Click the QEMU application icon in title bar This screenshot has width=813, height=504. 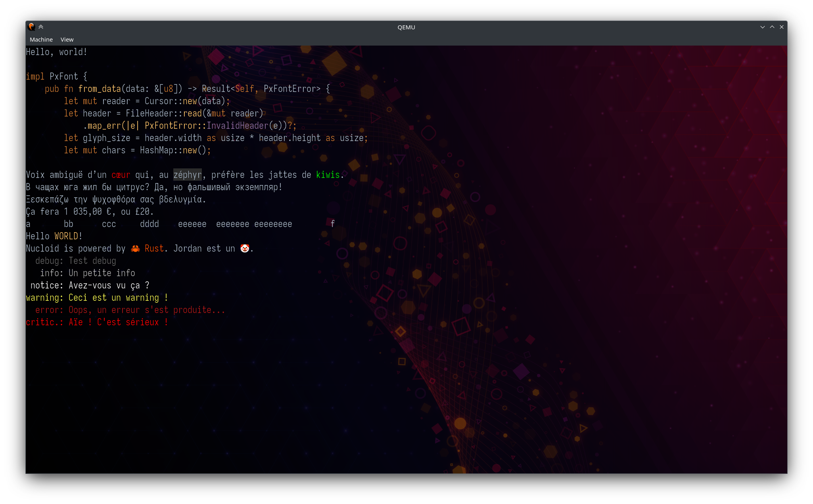point(31,27)
